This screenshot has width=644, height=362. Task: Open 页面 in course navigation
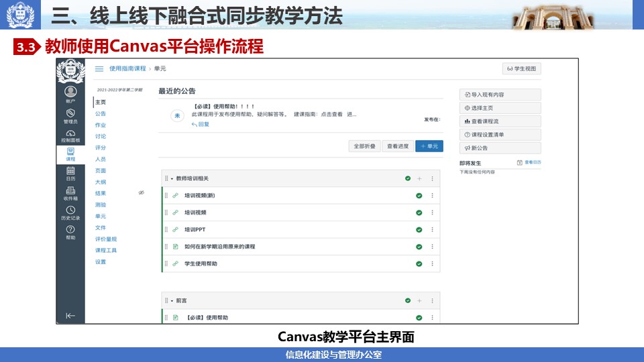101,171
